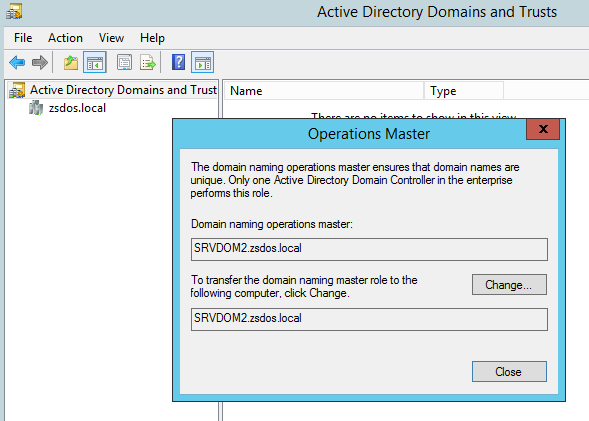Click the root node icon in tree
589x421 pixels.
[17, 90]
